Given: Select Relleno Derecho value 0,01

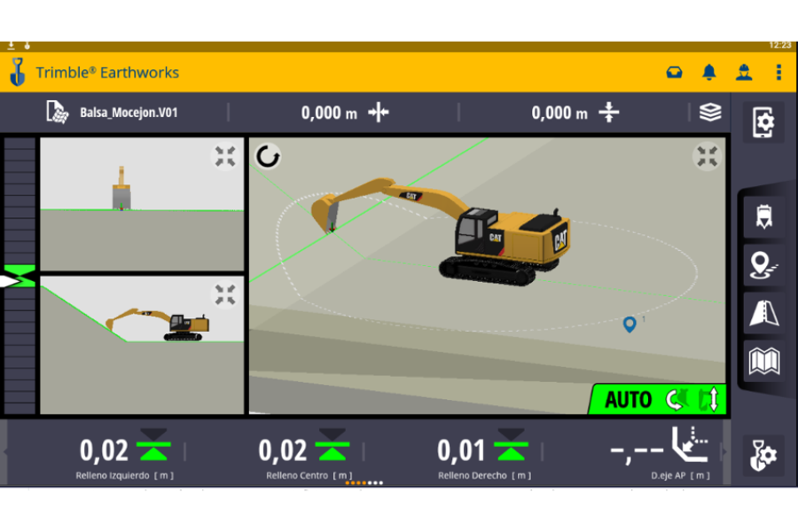Looking at the screenshot, I should [461, 450].
